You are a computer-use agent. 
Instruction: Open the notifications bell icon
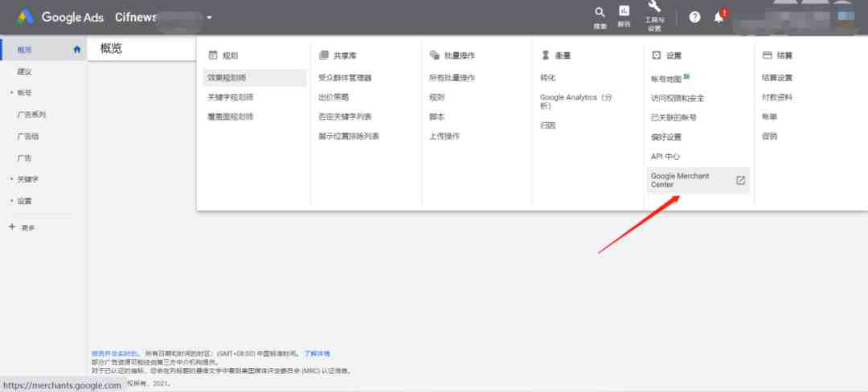(x=719, y=17)
